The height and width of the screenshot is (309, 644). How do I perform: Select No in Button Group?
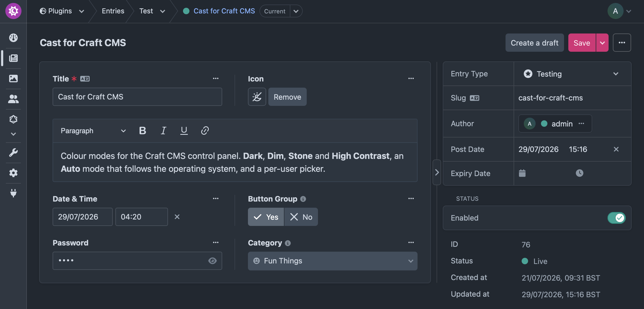(301, 217)
